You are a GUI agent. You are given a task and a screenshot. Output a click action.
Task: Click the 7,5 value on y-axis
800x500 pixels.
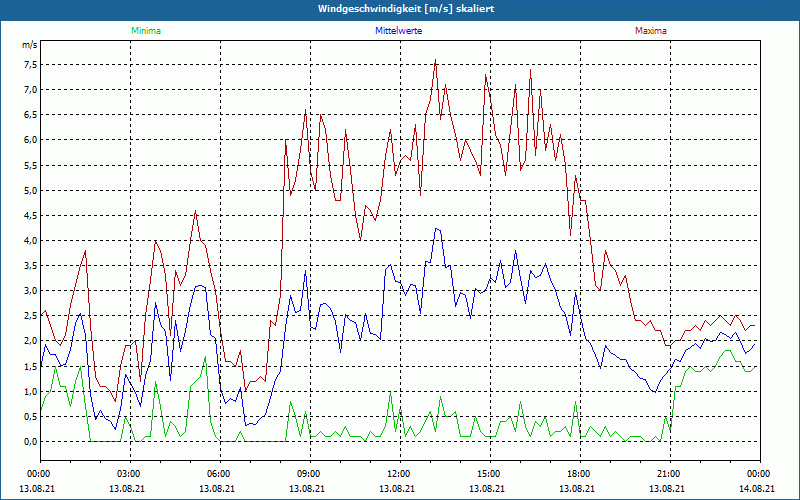click(29, 64)
